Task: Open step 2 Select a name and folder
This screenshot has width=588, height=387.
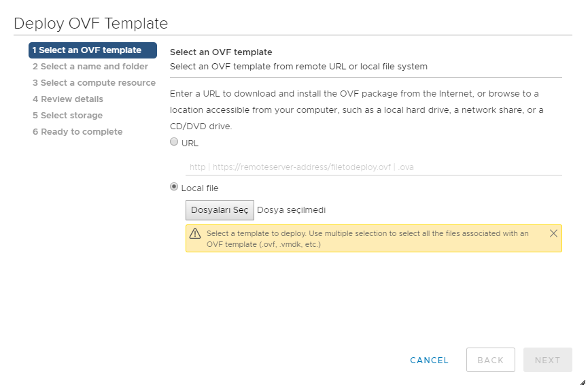Action: tap(90, 67)
